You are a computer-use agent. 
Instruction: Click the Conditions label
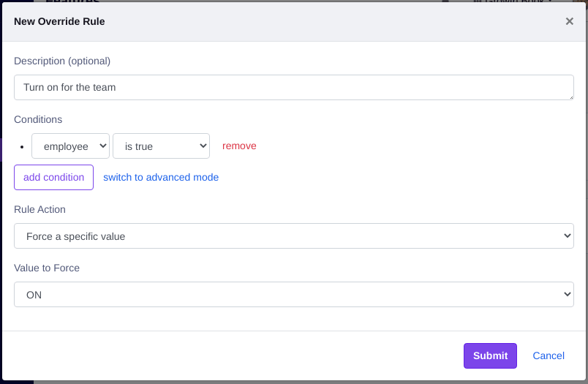coord(38,119)
